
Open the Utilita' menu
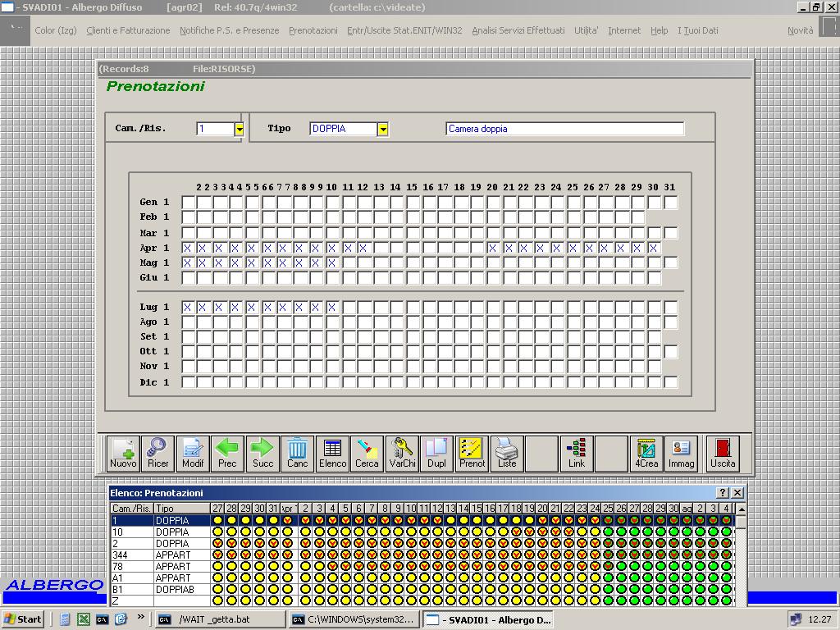click(586, 30)
